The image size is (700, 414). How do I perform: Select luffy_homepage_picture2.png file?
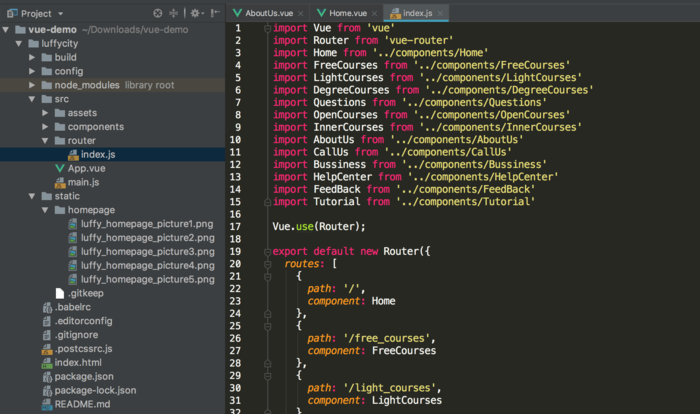(x=147, y=238)
